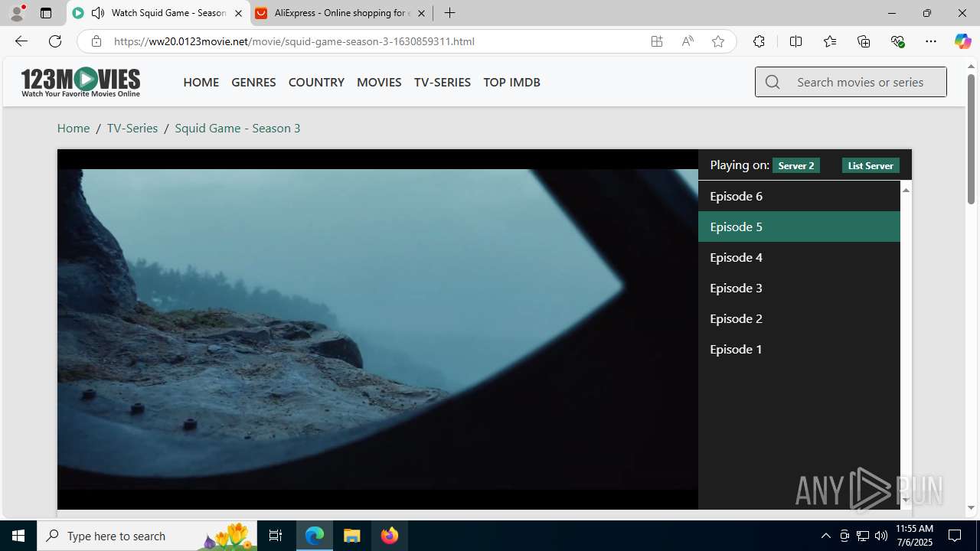Open Firefox from taskbar
The width and height of the screenshot is (980, 551).
[389, 536]
